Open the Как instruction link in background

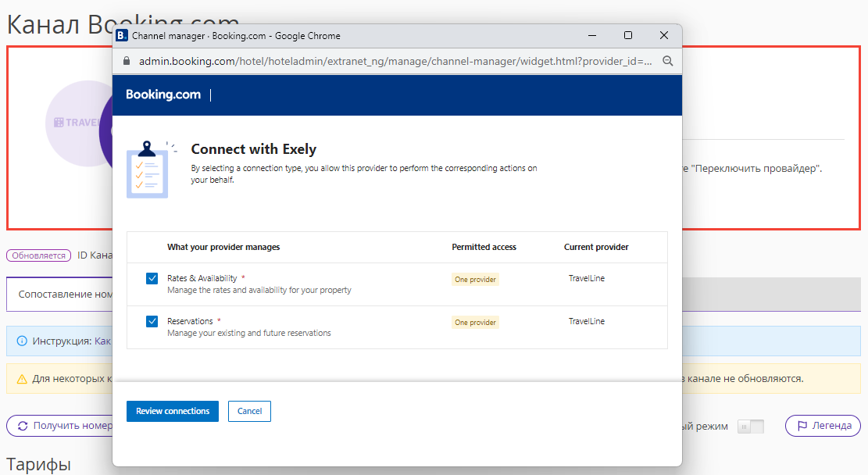[x=103, y=341]
